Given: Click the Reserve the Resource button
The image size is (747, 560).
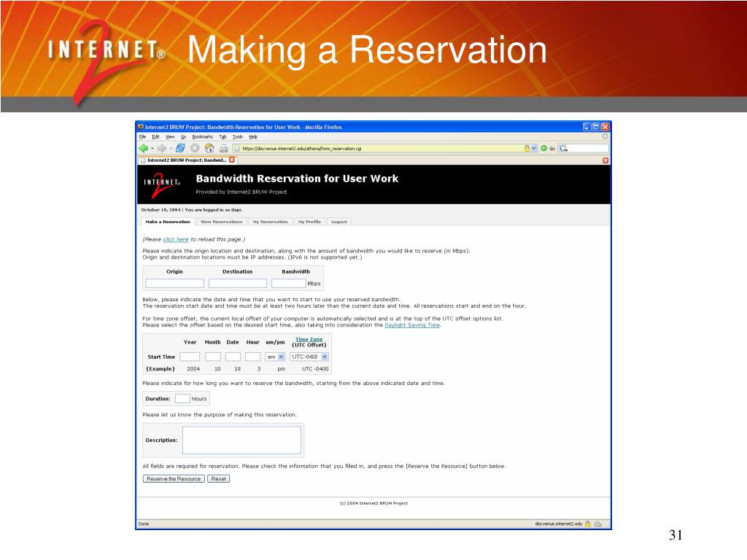Looking at the screenshot, I should (x=174, y=479).
